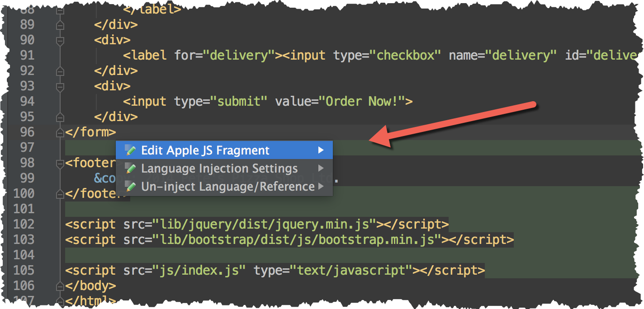Toggle the fold marker beside the closing body tag
Viewport: 644px width, 309px height.
point(60,286)
